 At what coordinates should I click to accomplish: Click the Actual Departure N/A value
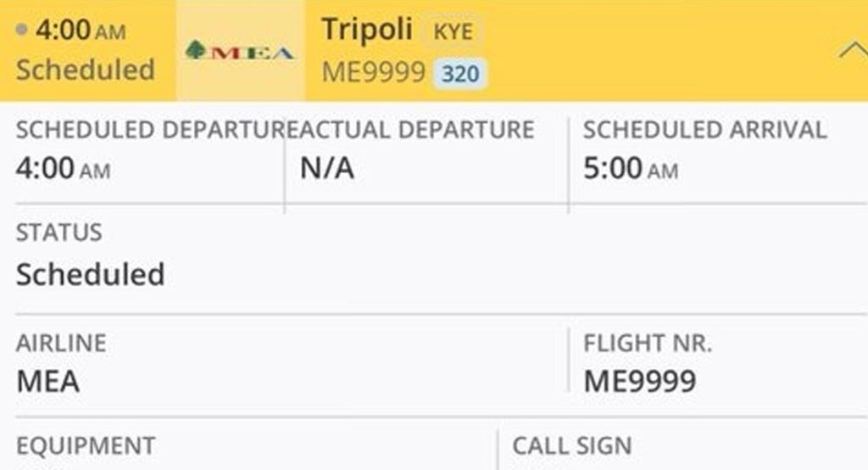coord(326,169)
